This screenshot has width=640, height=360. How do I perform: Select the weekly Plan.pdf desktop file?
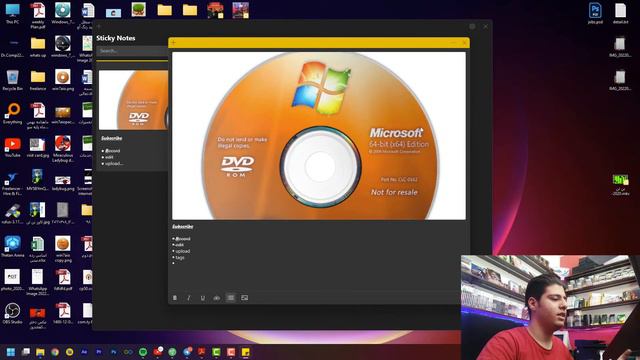38,16
